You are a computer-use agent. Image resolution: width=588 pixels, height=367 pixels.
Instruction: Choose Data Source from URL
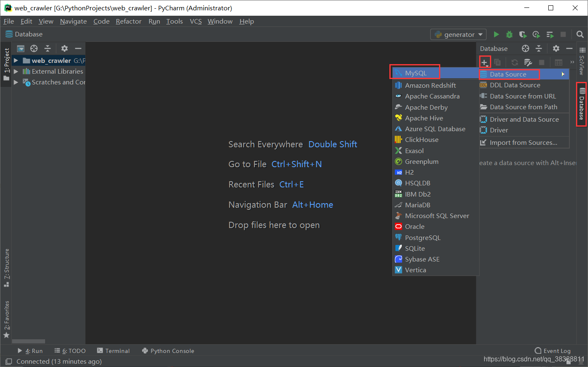pyautogui.click(x=524, y=96)
